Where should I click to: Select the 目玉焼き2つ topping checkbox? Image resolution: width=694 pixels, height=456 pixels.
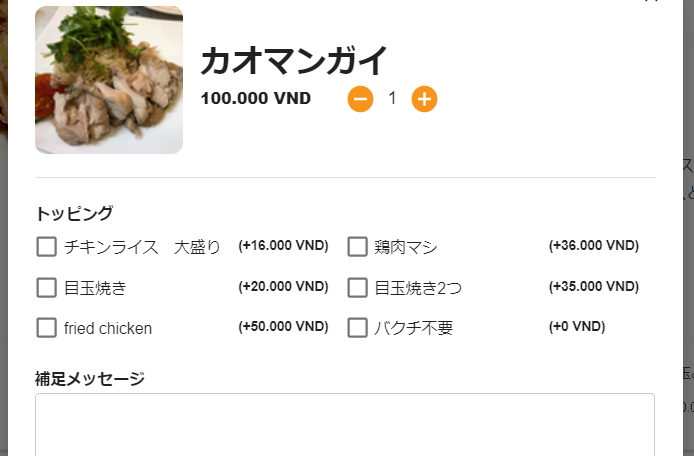(358, 288)
